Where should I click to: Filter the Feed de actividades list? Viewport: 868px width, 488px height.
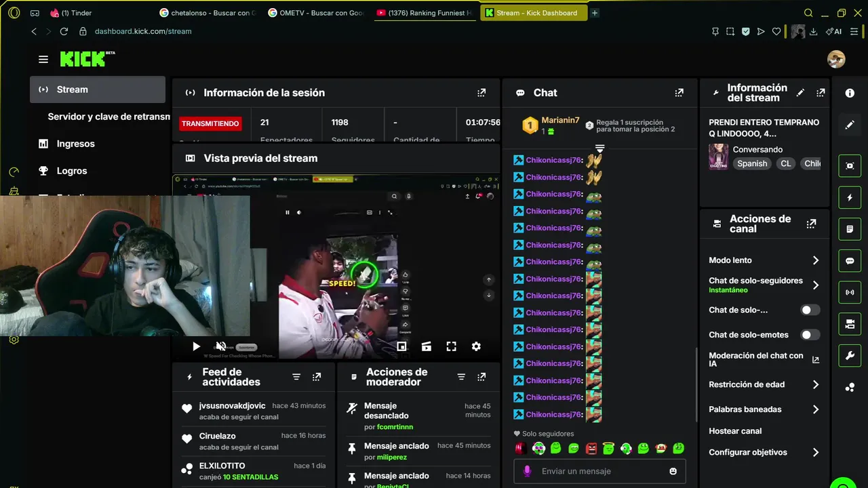296,377
